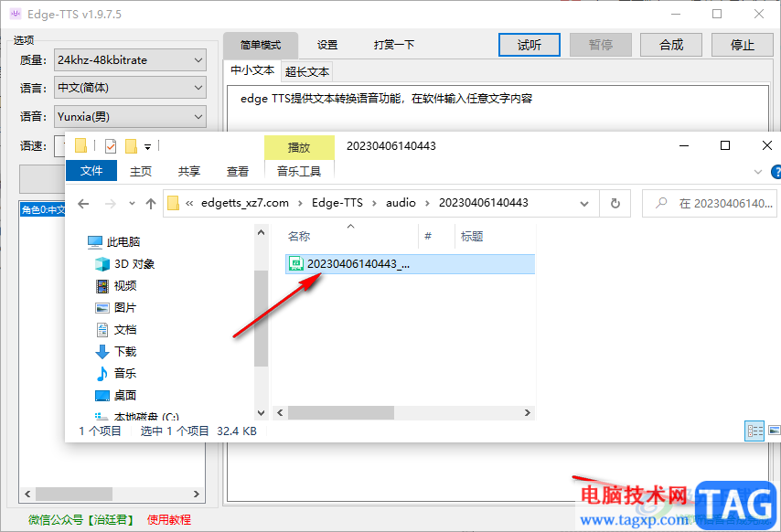Click the role list horizontal scrollbar thumb
Viewport: 781px width, 532px height.
click(x=74, y=495)
